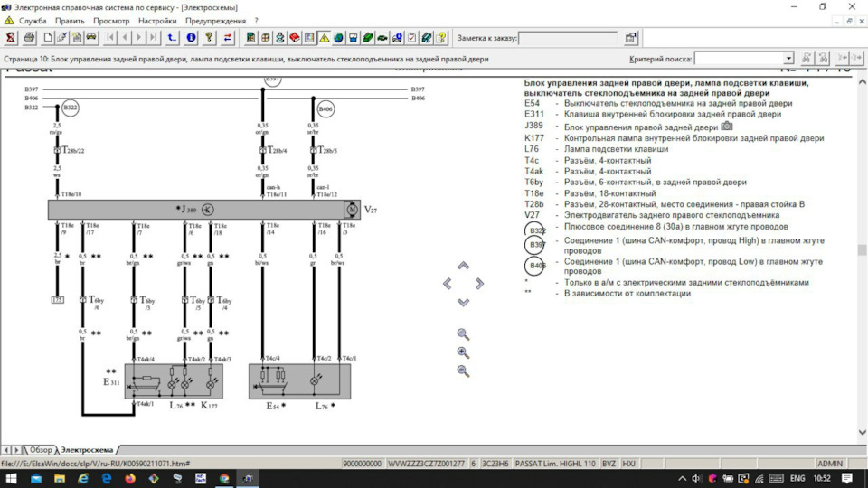Click PASSAT Lim. HIGHL 110 status entry

(555, 464)
